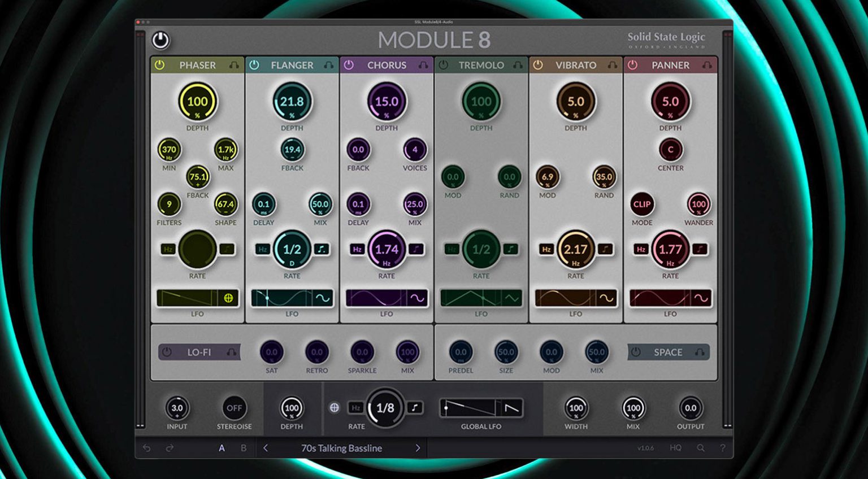Click the magnifier resize icon near HQ

point(700,448)
